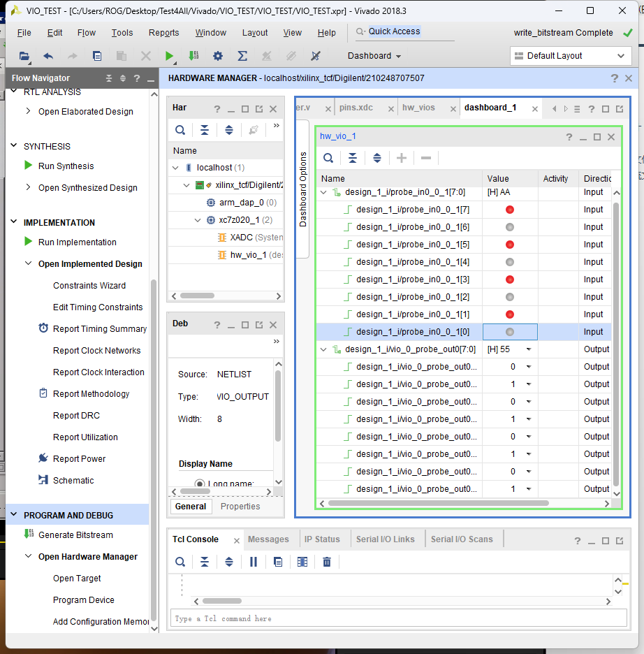This screenshot has width=644, height=654.
Task: Click the Hardware Manager help question mark
Action: point(615,78)
